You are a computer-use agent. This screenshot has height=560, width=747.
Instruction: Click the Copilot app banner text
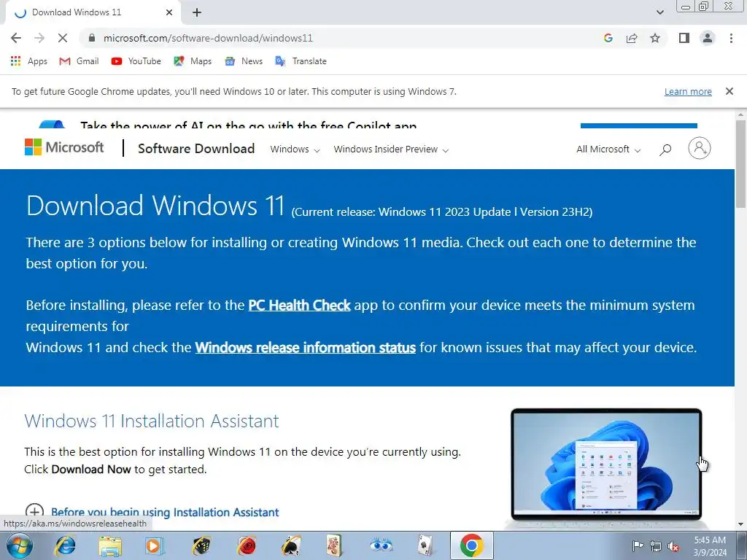click(x=248, y=125)
